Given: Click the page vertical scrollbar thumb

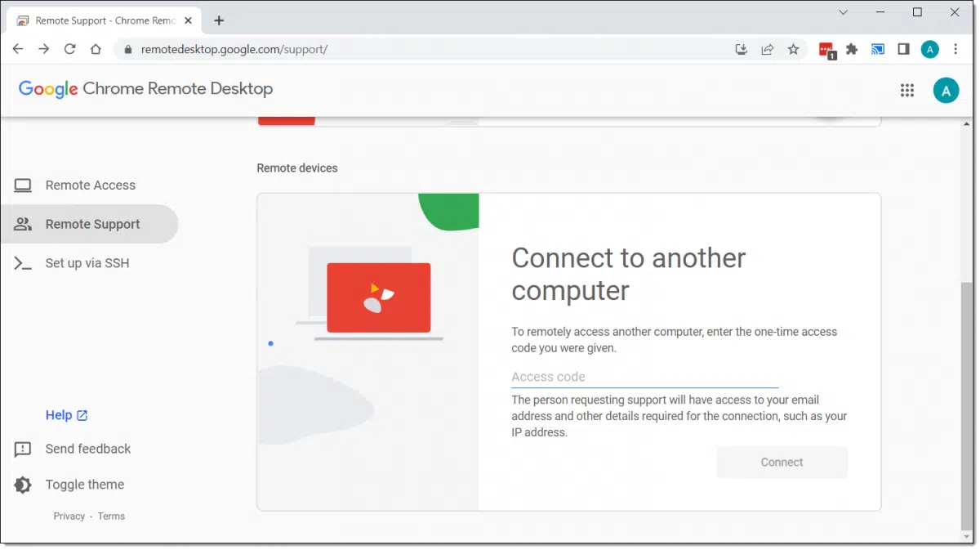Looking at the screenshot, I should tap(967, 405).
